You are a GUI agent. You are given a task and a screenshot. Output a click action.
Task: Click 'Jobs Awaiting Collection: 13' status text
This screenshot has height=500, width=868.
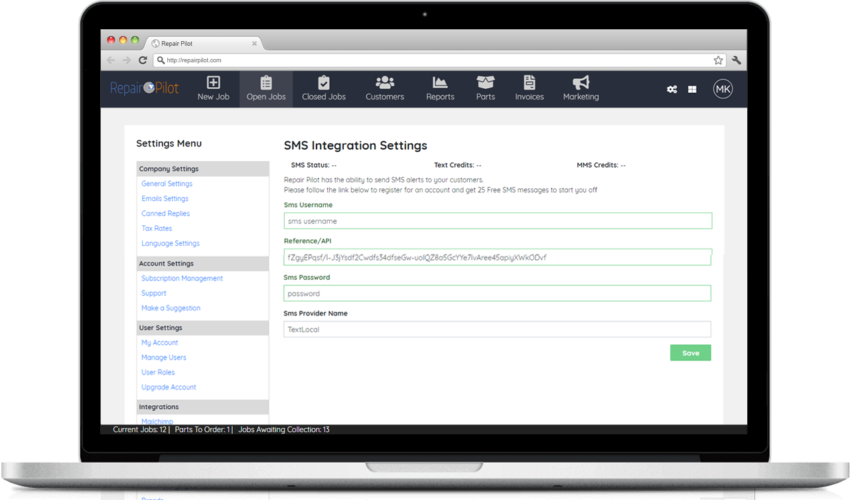click(x=283, y=430)
